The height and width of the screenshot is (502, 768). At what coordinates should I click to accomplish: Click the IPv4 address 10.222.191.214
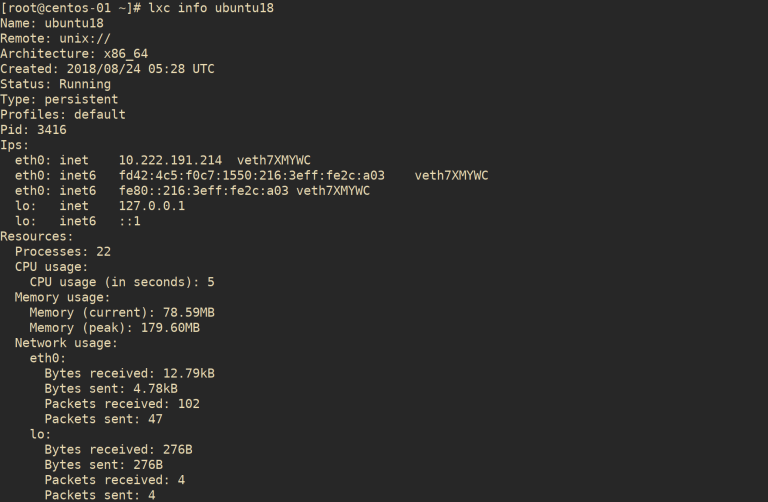[x=170, y=160]
